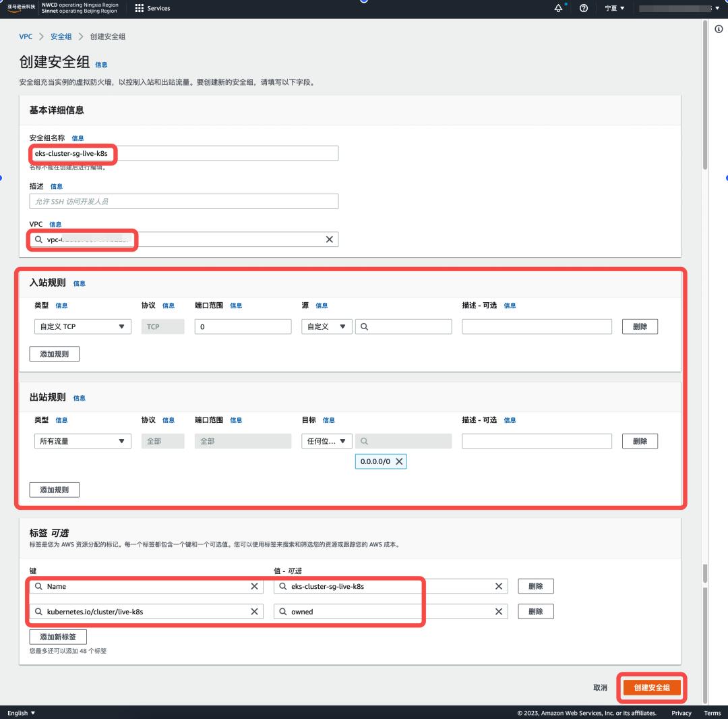Go to 安全组 breadcrumb link
This screenshot has height=719, width=728.
[x=61, y=36]
